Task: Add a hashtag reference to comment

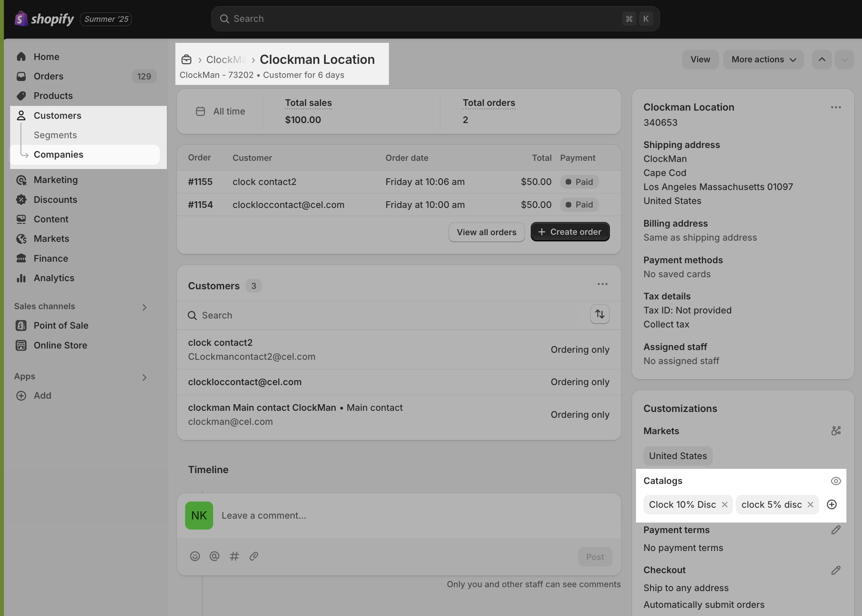Action: coord(234,556)
